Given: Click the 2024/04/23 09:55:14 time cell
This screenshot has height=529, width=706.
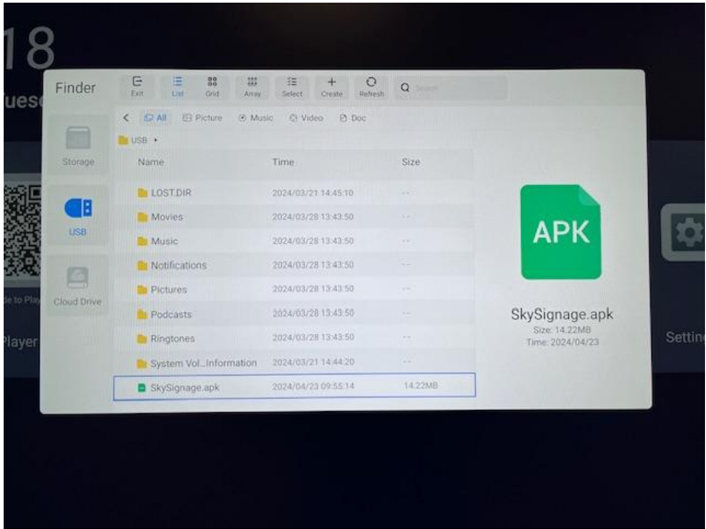Looking at the screenshot, I should pyautogui.click(x=313, y=386).
